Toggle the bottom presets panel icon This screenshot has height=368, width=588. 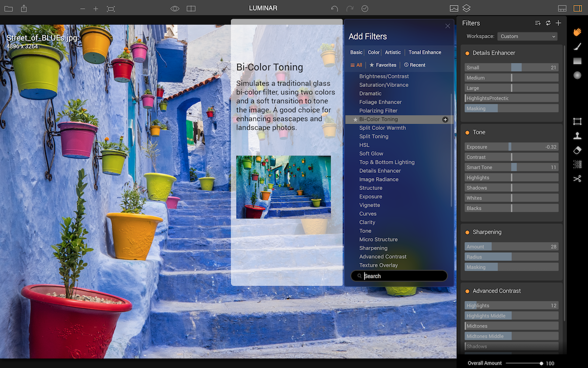[x=563, y=9]
